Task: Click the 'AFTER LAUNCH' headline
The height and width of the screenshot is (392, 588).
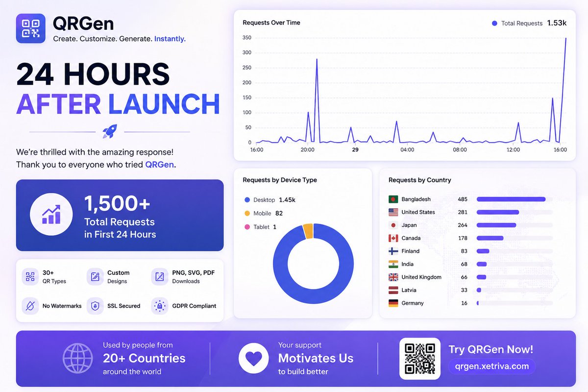Action: [118, 103]
